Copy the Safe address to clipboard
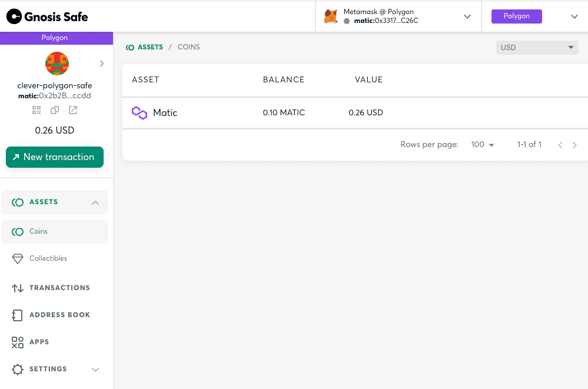588x389 pixels. [x=55, y=110]
